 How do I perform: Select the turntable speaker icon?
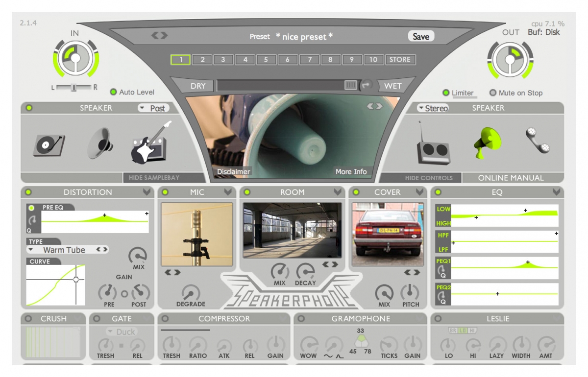tap(49, 145)
